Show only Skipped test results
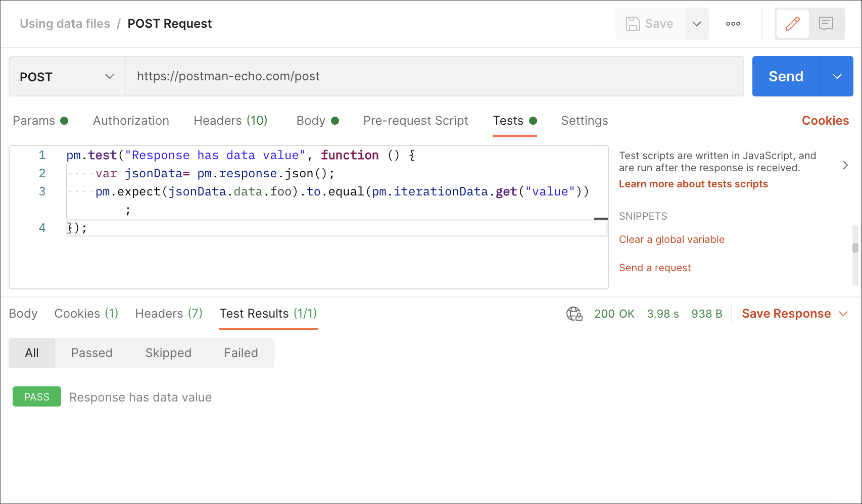862x504 pixels. 168,353
